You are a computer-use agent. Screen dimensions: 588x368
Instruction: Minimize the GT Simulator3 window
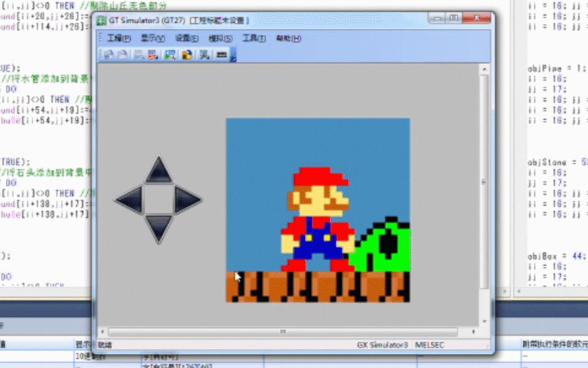pos(437,18)
